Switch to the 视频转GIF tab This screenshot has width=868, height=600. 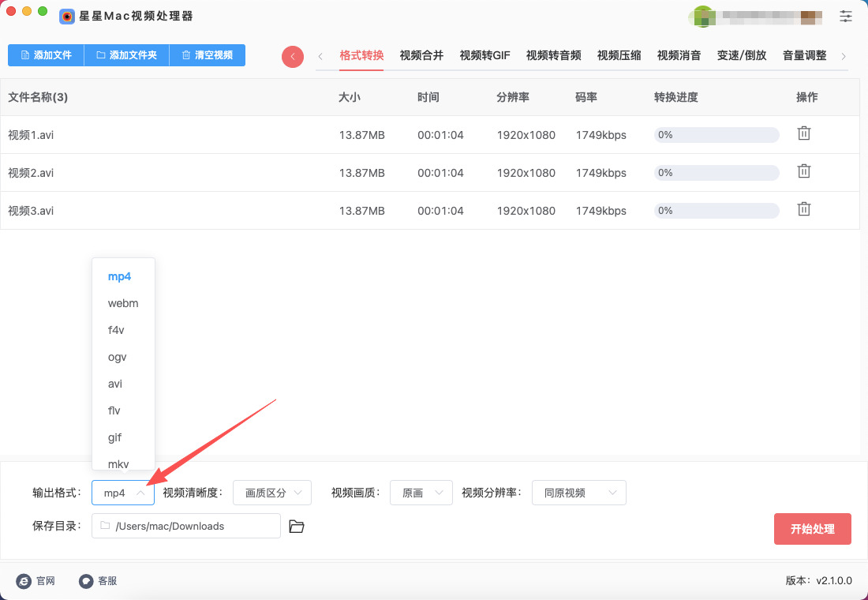coord(485,55)
